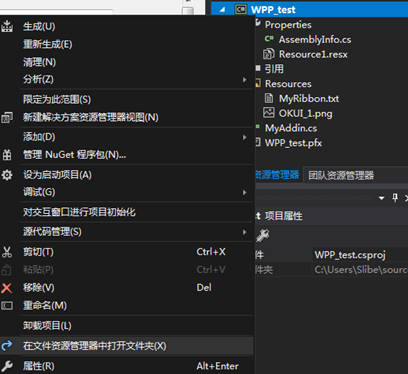
Task: Click the C:\Users\Slibe path value
Action: 361,270
